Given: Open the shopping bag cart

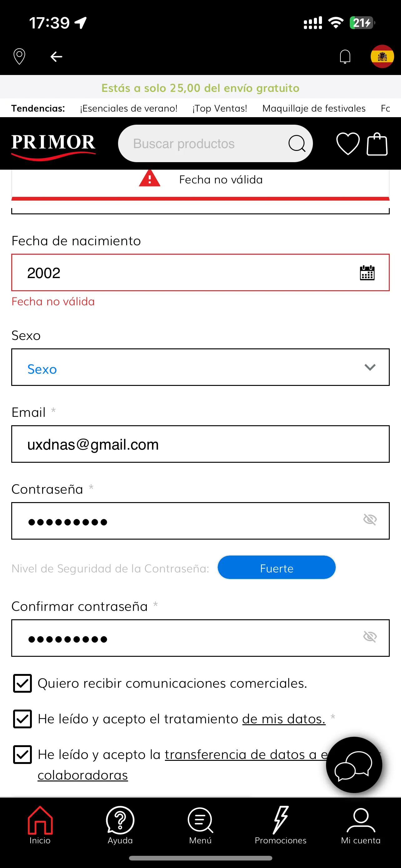Looking at the screenshot, I should (377, 143).
